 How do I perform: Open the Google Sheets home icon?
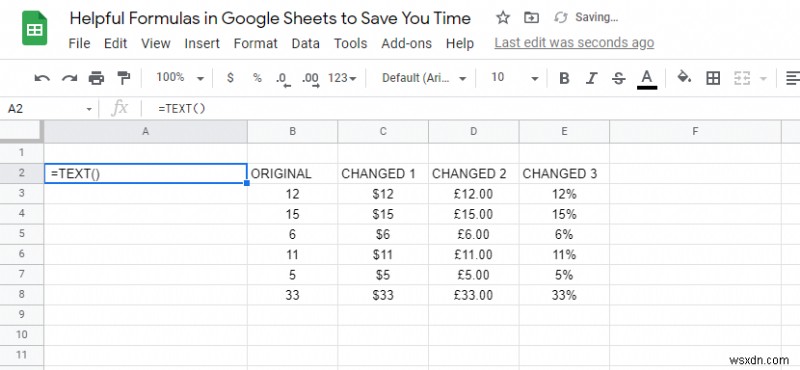tap(34, 29)
